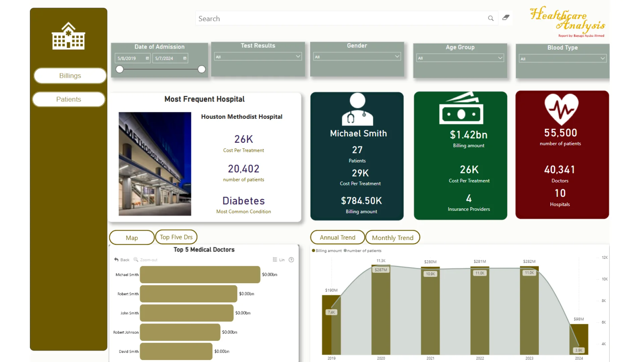Switch to the Map tab
This screenshot has height=362, width=644.
point(132,238)
